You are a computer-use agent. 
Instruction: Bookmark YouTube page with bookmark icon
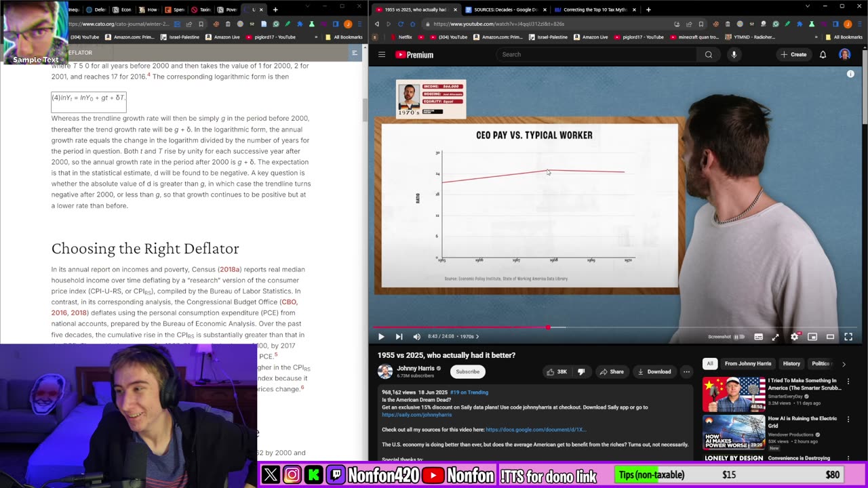[701, 24]
